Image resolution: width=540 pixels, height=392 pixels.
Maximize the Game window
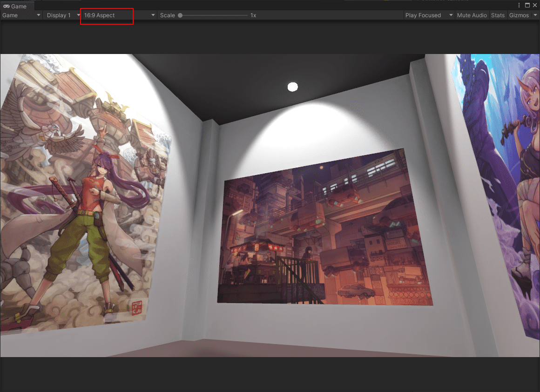527,5
